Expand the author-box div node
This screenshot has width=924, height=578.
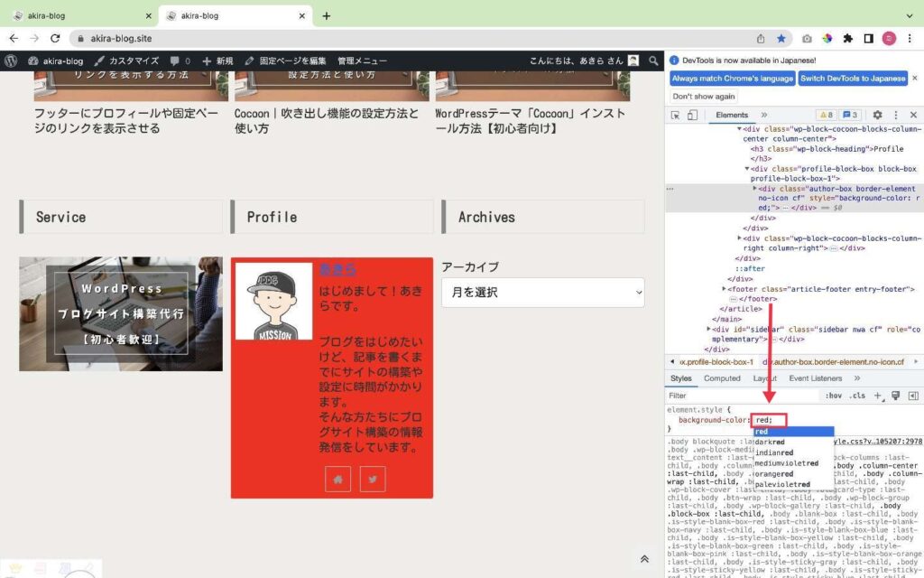755,189
